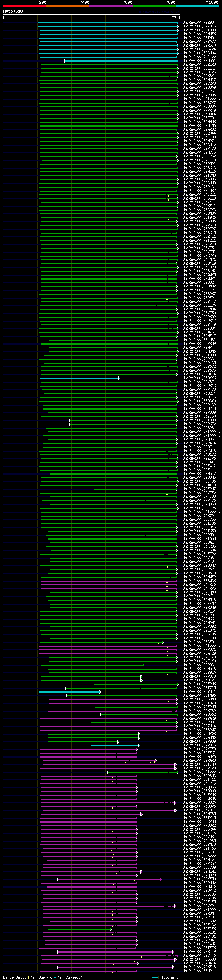Select label UniRef100_A9PGQ9

[x=199, y=413]
